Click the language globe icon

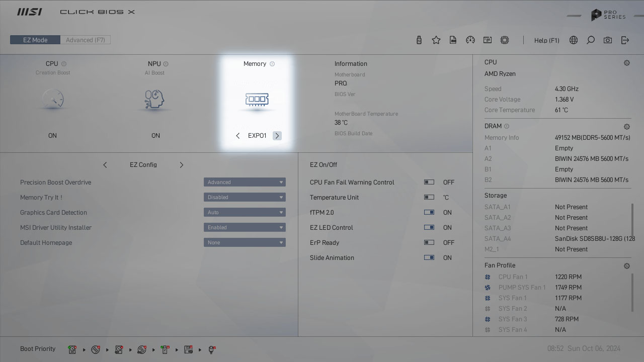click(574, 40)
